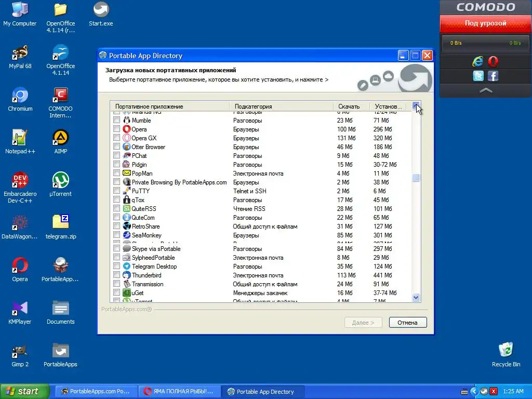
Task: Click the Internet Explorer icon in the COMODO widget
Action: point(478,61)
